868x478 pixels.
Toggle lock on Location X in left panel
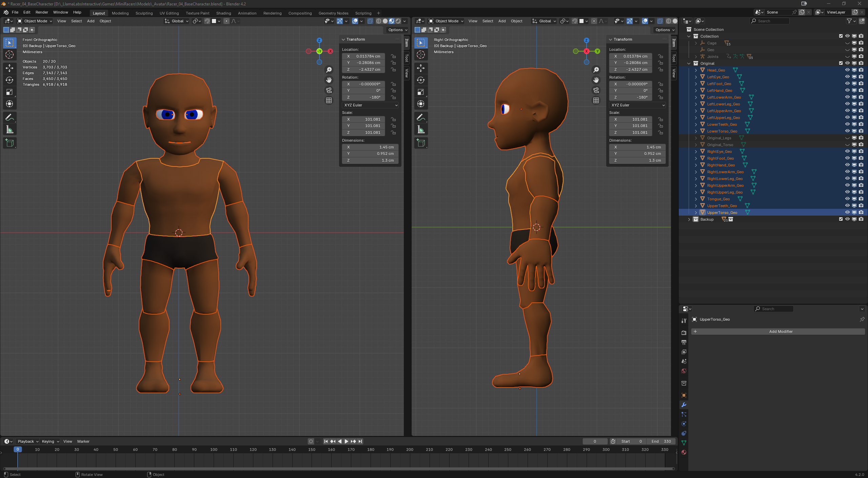click(x=393, y=56)
